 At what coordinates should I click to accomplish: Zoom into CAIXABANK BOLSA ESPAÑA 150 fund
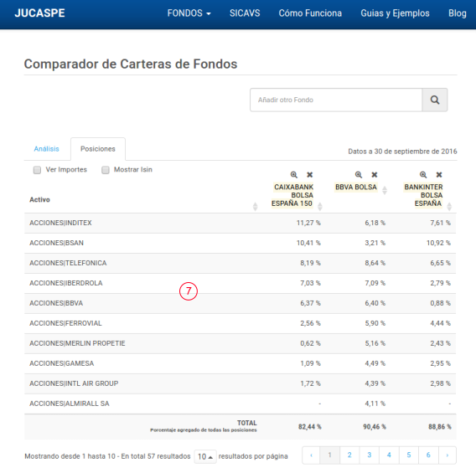tap(293, 175)
